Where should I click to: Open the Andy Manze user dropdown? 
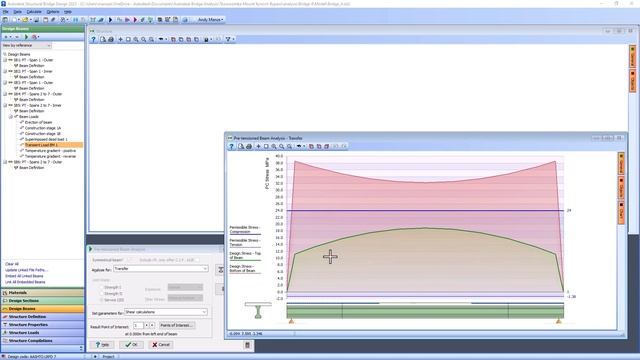pyautogui.click(x=210, y=20)
